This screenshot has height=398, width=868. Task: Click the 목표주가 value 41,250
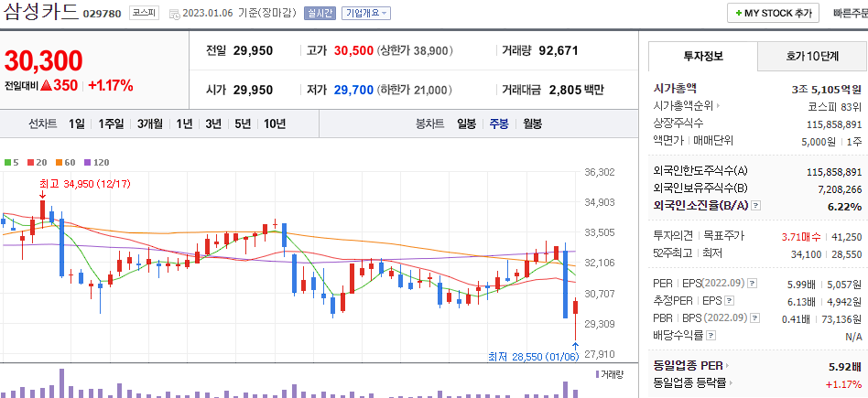847,237
